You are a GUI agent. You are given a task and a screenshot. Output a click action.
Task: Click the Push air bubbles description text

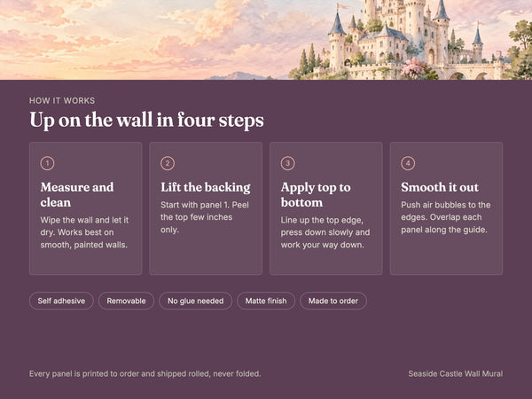446,217
